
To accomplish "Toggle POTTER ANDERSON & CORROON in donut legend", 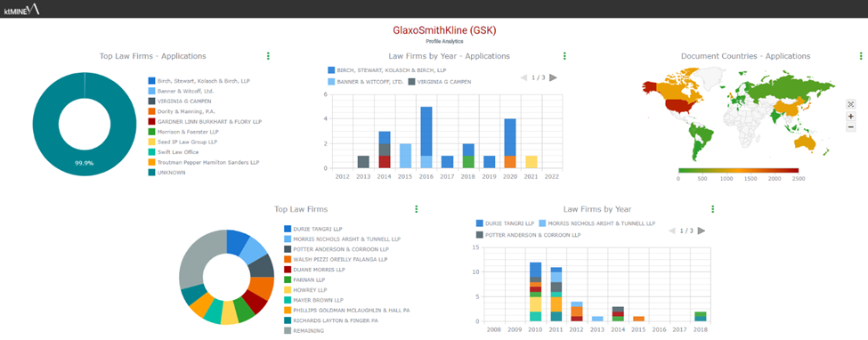I will (337, 249).
